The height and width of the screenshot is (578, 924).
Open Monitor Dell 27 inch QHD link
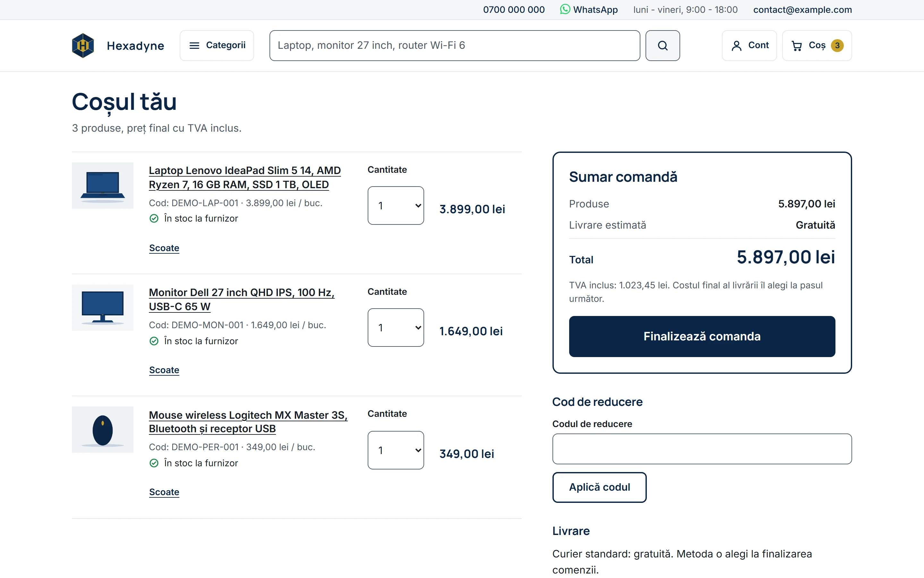(x=241, y=299)
